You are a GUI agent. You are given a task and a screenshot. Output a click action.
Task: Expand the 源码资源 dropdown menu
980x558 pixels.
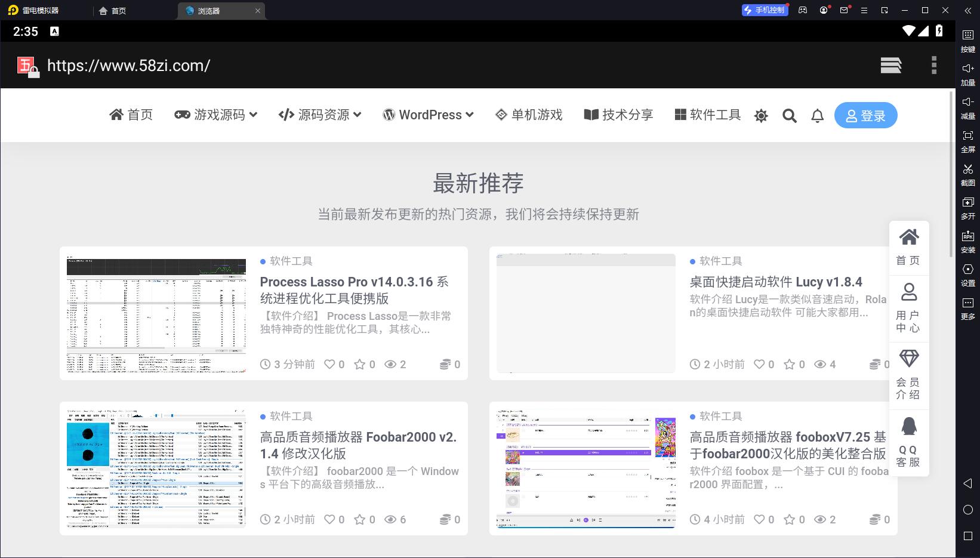pos(320,115)
